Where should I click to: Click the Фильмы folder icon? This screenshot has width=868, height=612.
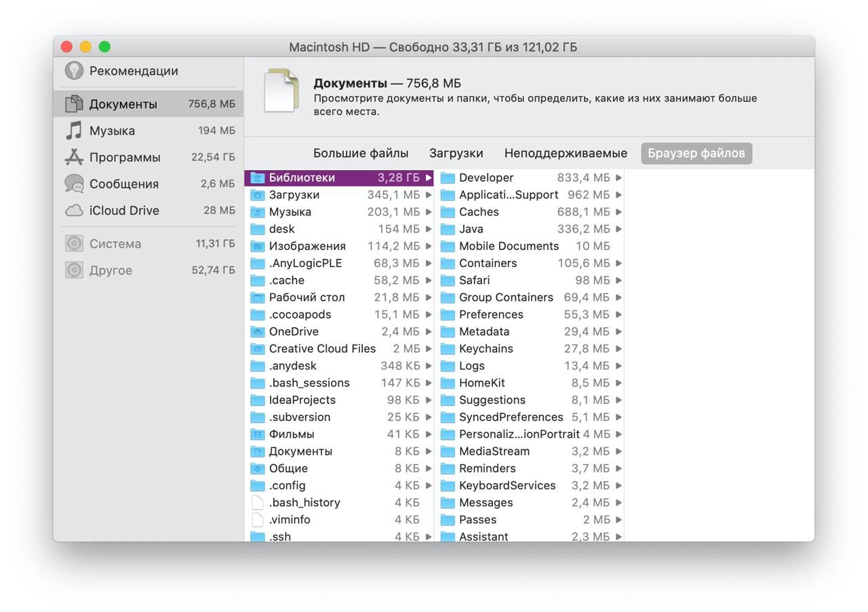click(257, 434)
